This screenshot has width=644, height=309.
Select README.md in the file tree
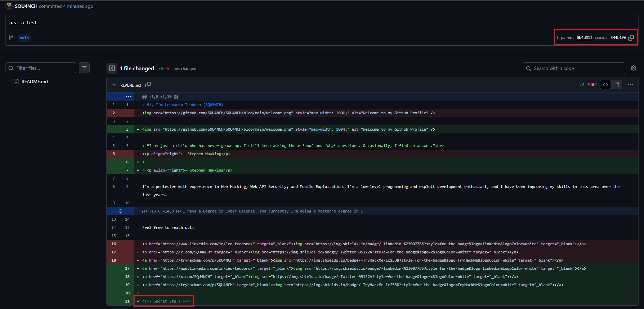point(34,82)
